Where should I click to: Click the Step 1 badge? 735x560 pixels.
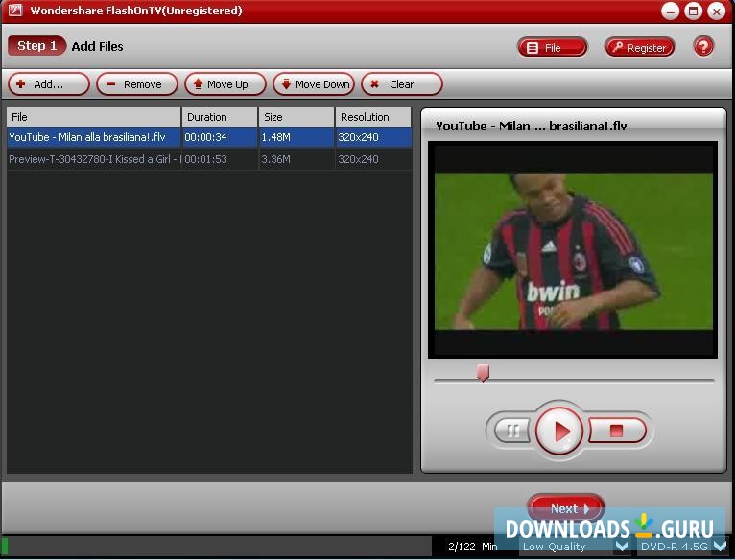(x=36, y=46)
